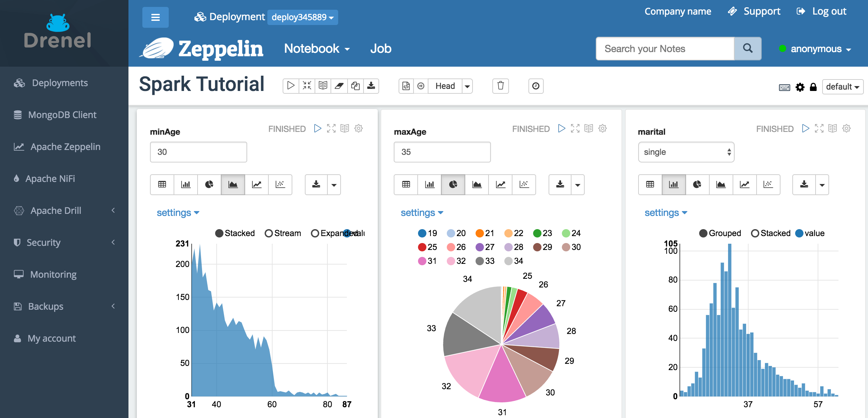Click the maxAge input field

click(x=442, y=152)
